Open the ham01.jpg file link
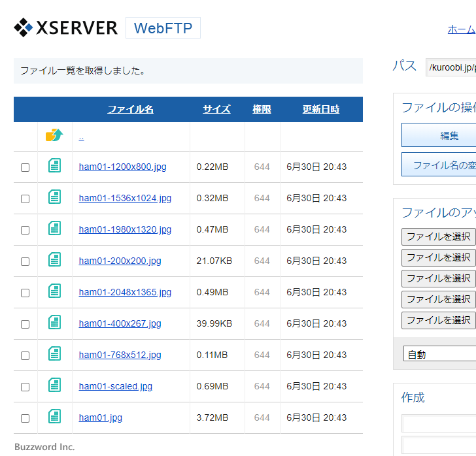Image resolution: width=476 pixels, height=456 pixels. 101,417
